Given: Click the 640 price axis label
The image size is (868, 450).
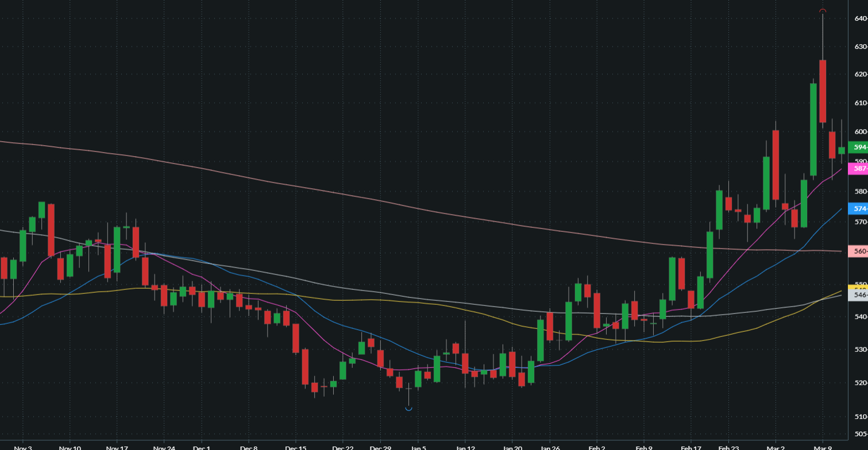Looking at the screenshot, I should pos(860,19).
